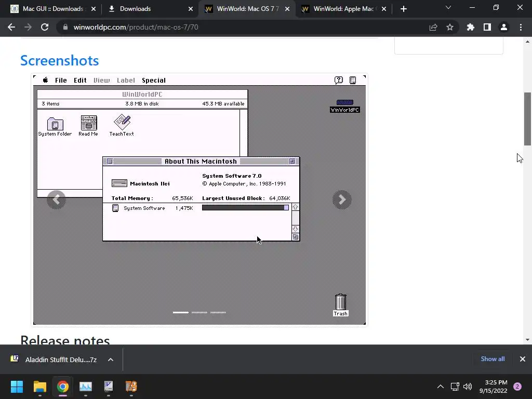Image resolution: width=532 pixels, height=399 pixels.
Task: Switch to WinWorld Apple Mac tab
Action: click(344, 9)
